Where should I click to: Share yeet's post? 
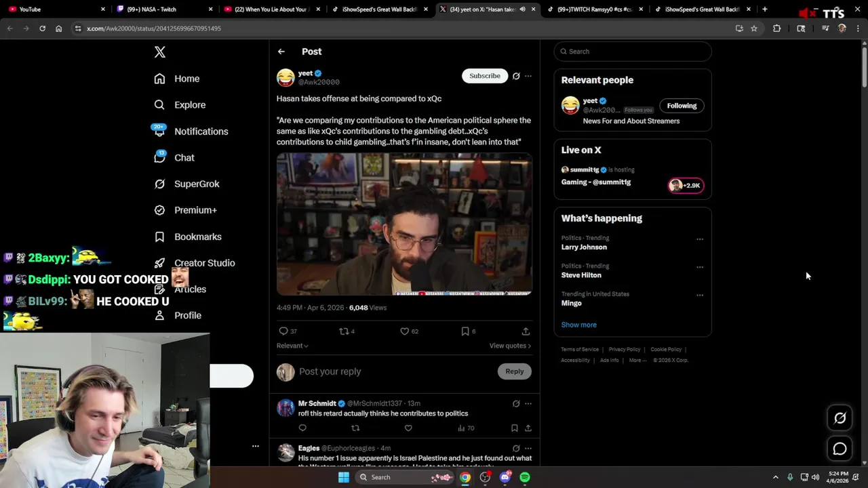[526, 331]
